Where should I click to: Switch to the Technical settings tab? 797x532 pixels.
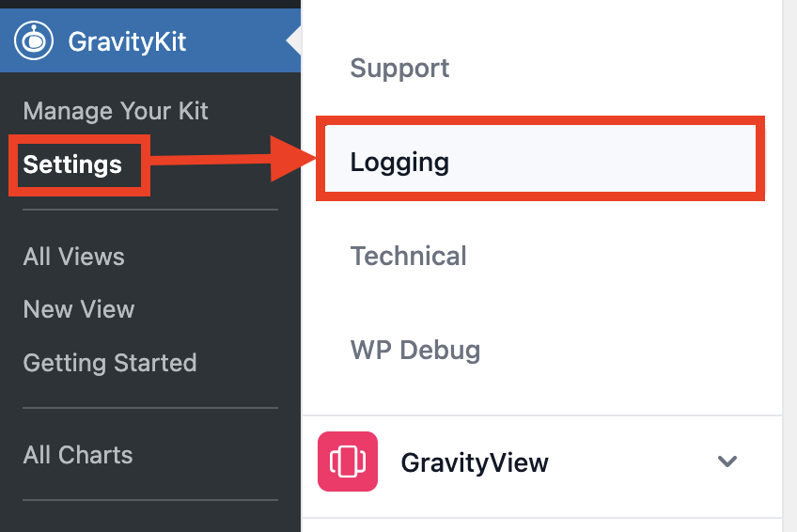408,257
